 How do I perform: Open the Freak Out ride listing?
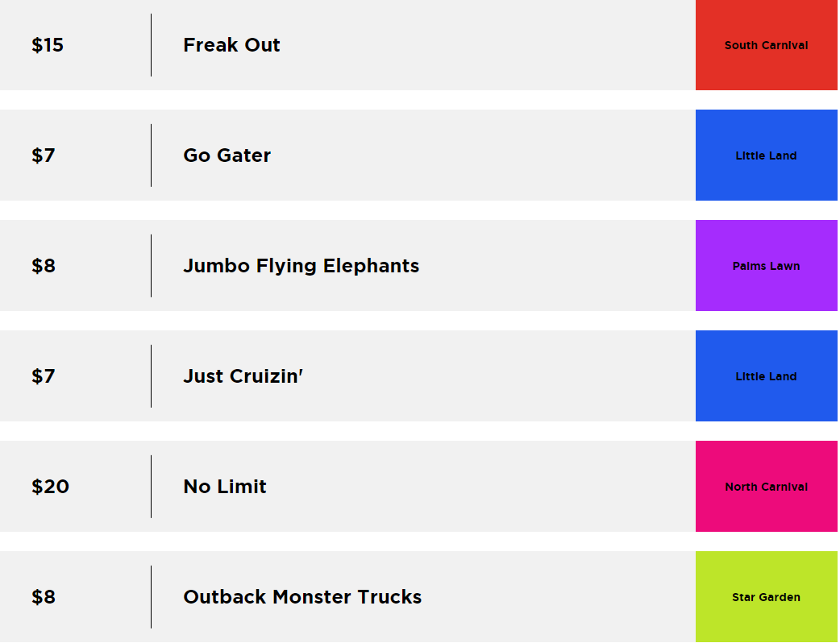pyautogui.click(x=231, y=45)
